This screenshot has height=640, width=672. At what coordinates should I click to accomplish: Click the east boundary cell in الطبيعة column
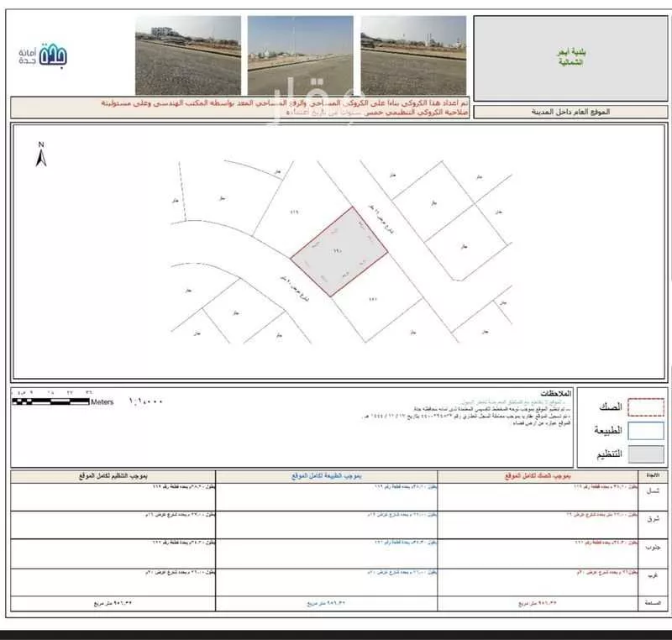327,525
